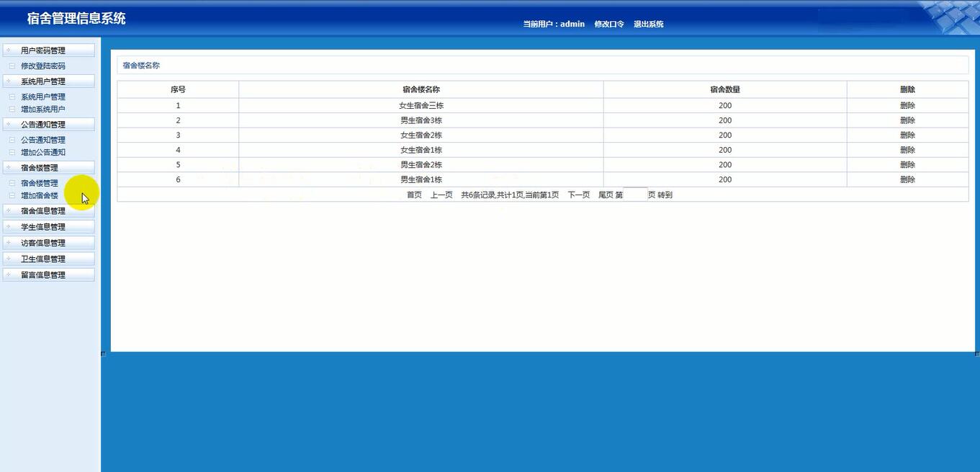Click the plus icon on 卫生信息管理 header
The width and height of the screenshot is (980, 472).
[x=9, y=258]
